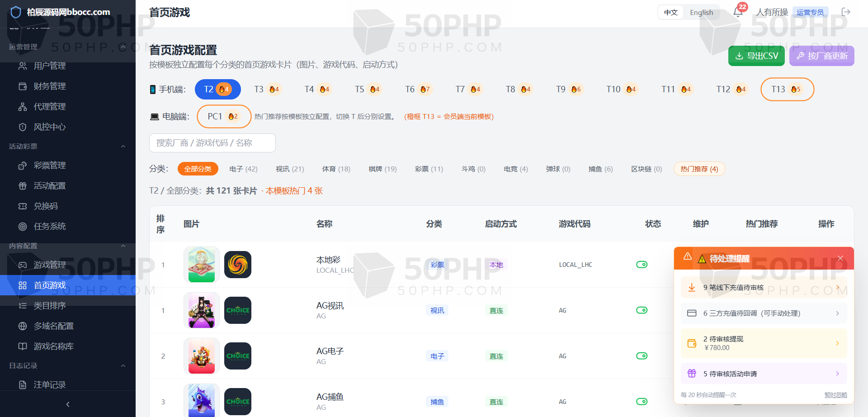Open 代理管理 in the sidebar
This screenshot has height=417, width=868.
68,106
